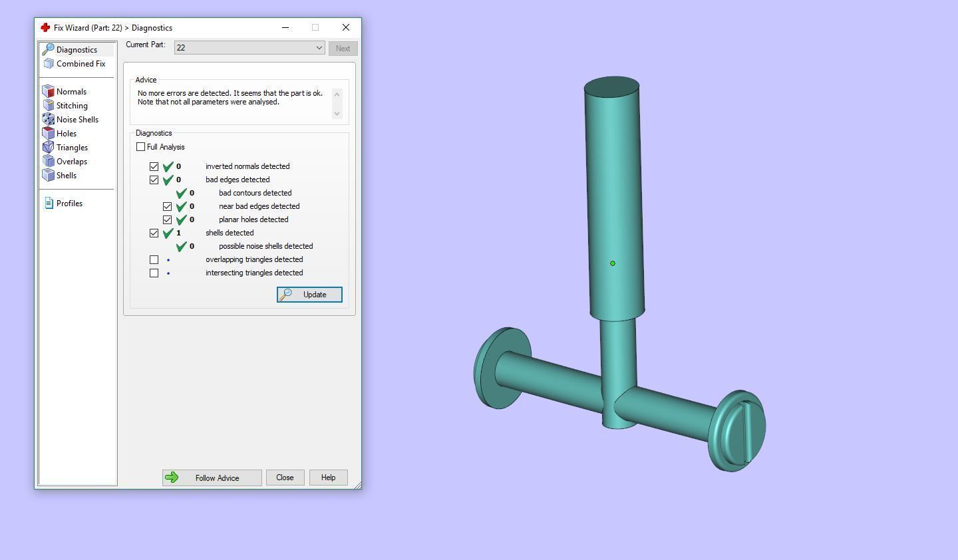This screenshot has height=560, width=958.
Task: Click the "shells detected" label
Action: point(230,233)
